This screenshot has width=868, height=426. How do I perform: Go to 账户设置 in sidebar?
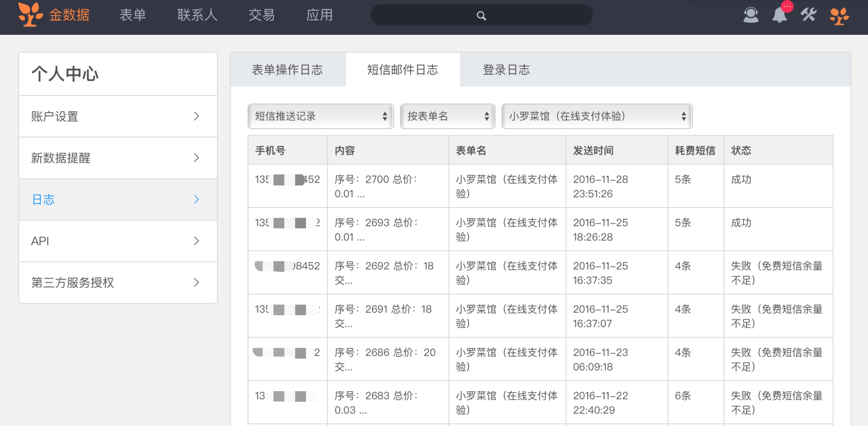[118, 116]
